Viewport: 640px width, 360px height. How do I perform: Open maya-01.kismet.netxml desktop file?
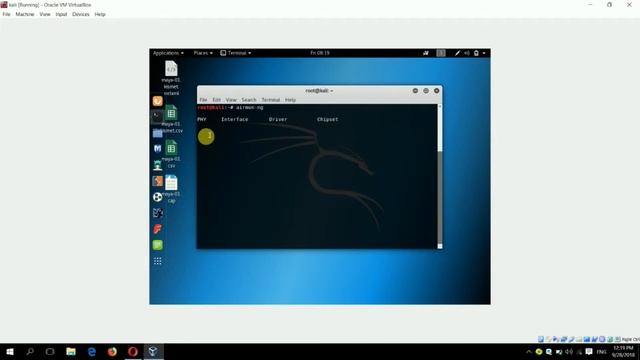(x=171, y=78)
